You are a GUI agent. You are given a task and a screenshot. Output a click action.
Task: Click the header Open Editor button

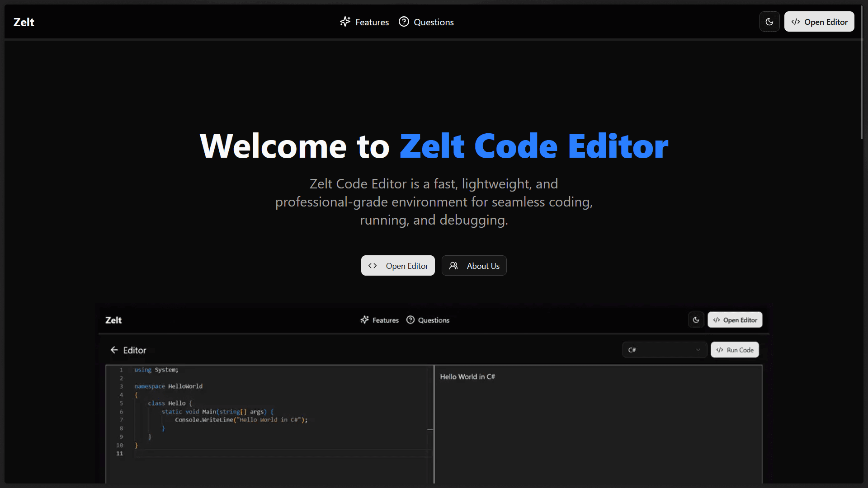click(819, 22)
